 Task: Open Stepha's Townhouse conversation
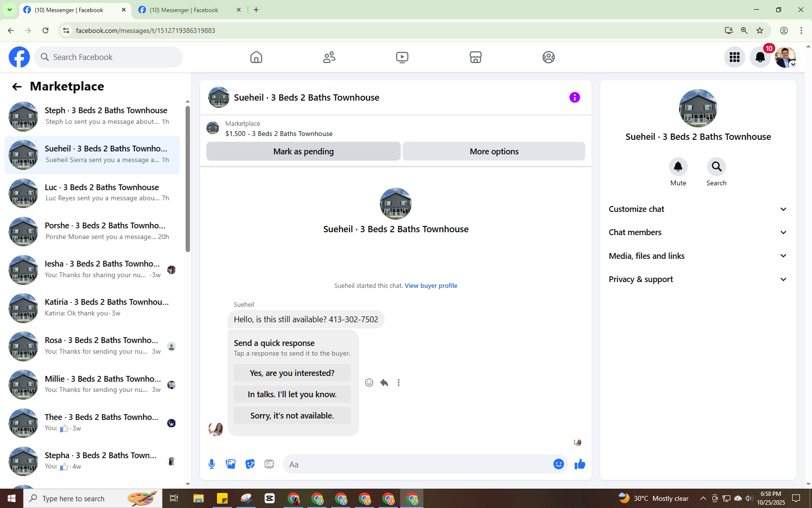[x=92, y=461]
